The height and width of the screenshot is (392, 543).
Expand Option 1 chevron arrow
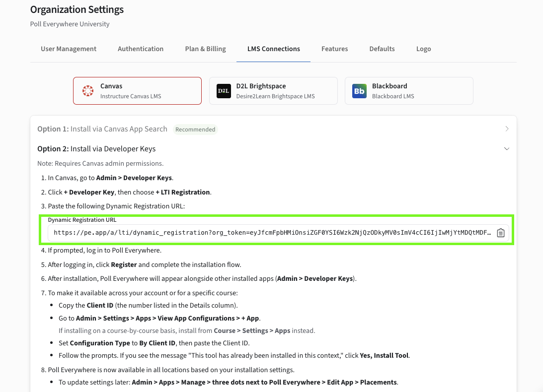(507, 129)
